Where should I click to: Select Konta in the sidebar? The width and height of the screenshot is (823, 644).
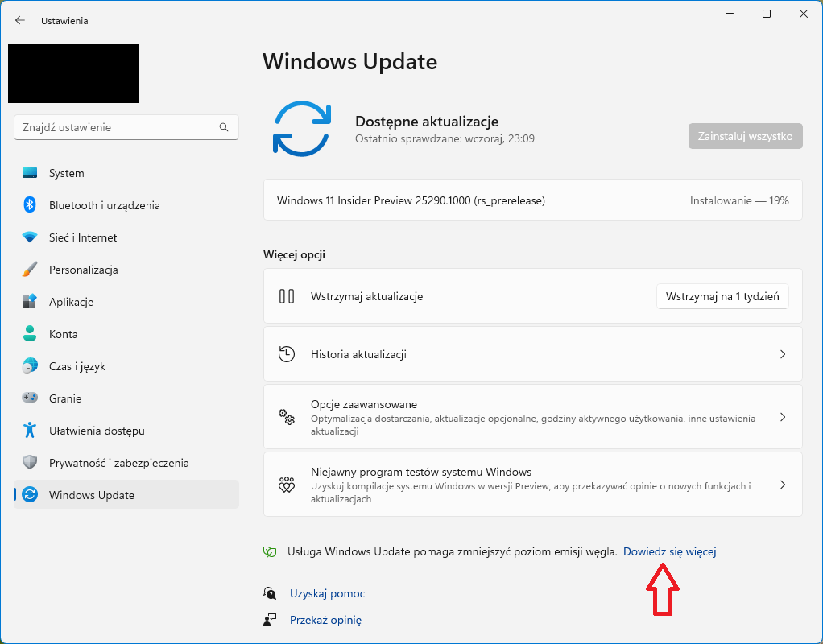[x=63, y=334]
